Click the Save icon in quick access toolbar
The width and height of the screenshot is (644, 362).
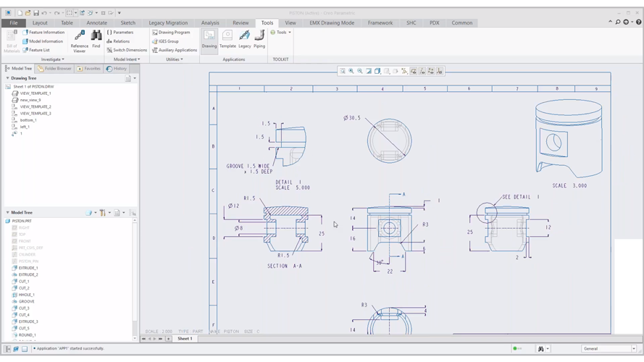tap(36, 12)
